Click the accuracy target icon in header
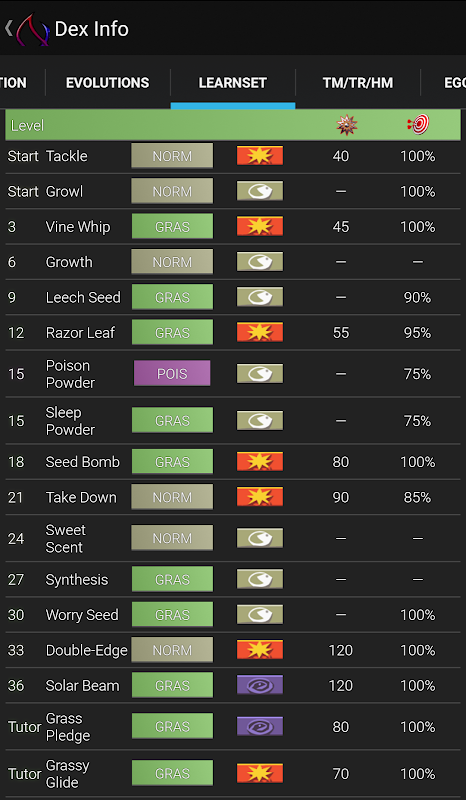 click(x=418, y=124)
